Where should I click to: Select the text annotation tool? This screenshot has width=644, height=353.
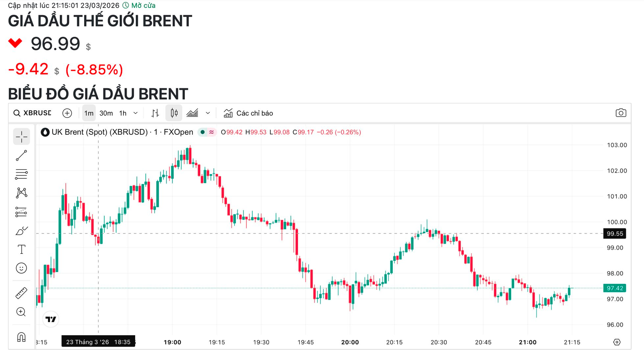tap(21, 249)
